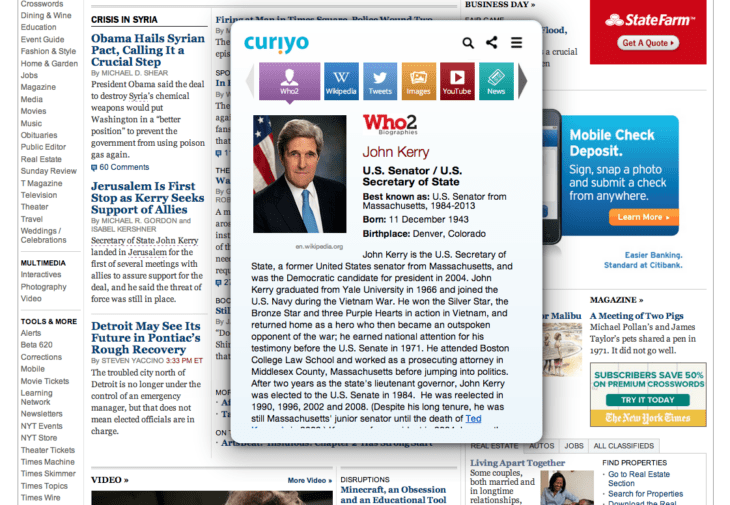Click Go to Real Estate Section link
730x505 pixels.
639,478
